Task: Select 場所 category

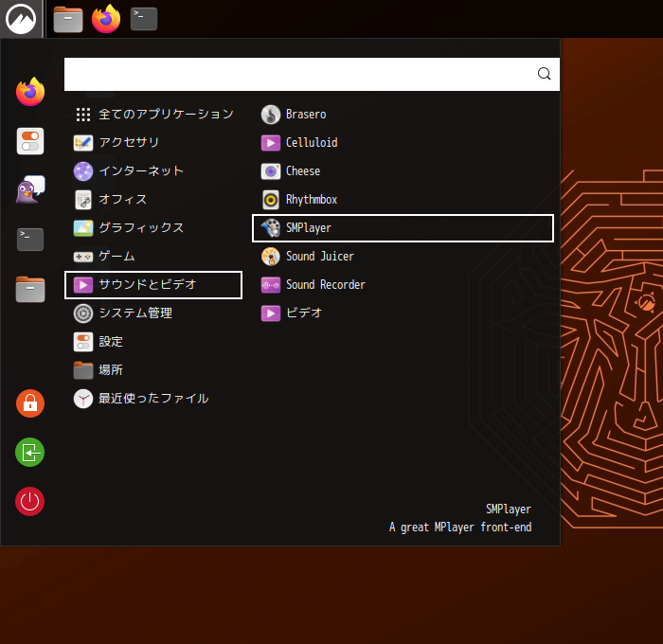Action: [153, 370]
